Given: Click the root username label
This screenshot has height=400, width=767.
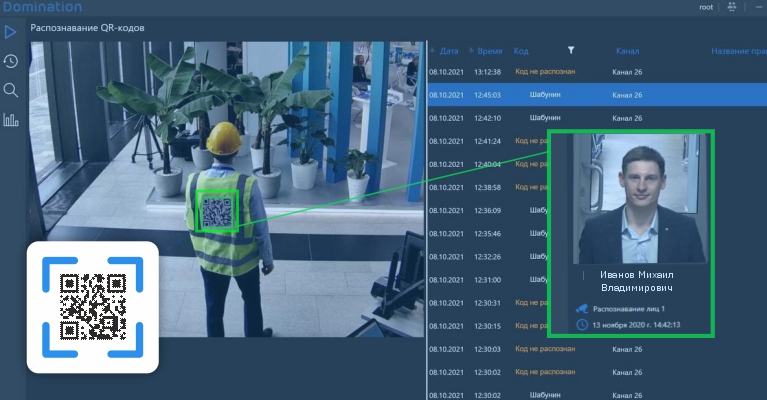Looking at the screenshot, I should [x=708, y=7].
